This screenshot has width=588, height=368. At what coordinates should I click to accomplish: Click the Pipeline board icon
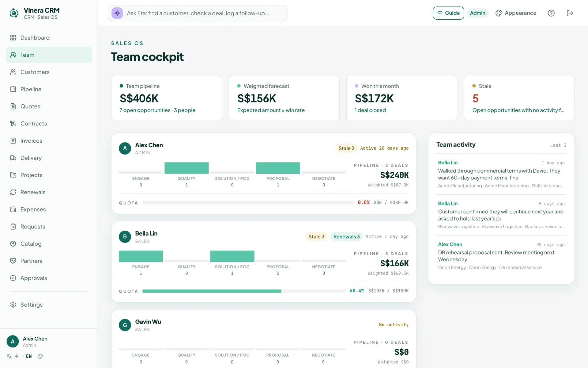click(x=13, y=89)
